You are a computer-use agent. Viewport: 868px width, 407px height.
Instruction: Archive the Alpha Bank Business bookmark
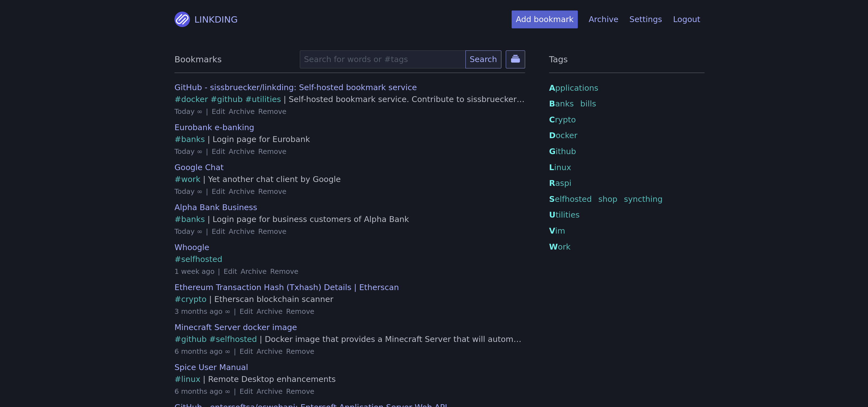point(241,231)
